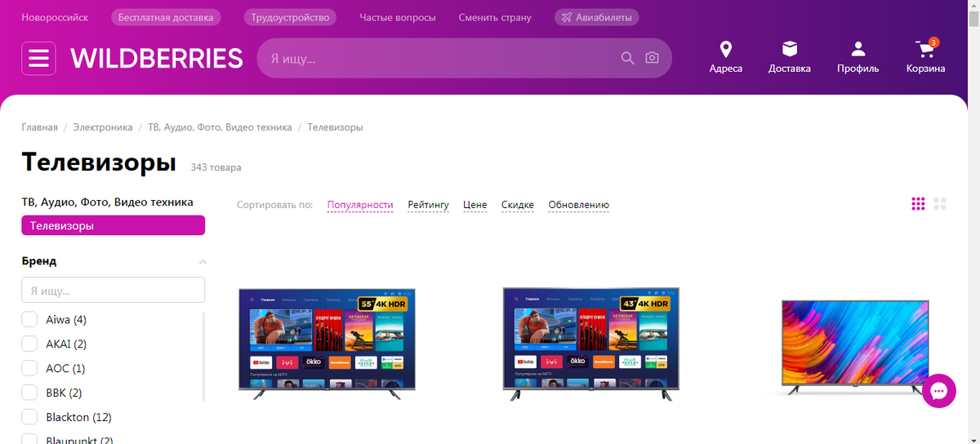
Task: Click the 343 товара count text
Action: 216,167
